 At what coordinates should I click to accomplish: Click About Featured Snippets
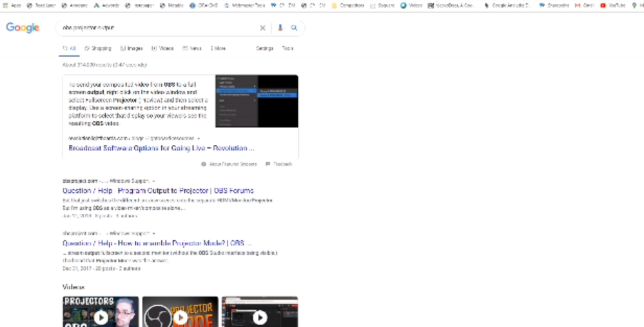pyautogui.click(x=229, y=164)
